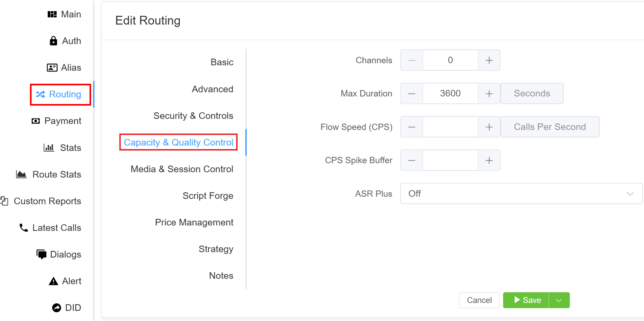644x321 pixels.
Task: Click the CPS Spike Buffer input field
Action: coord(450,160)
